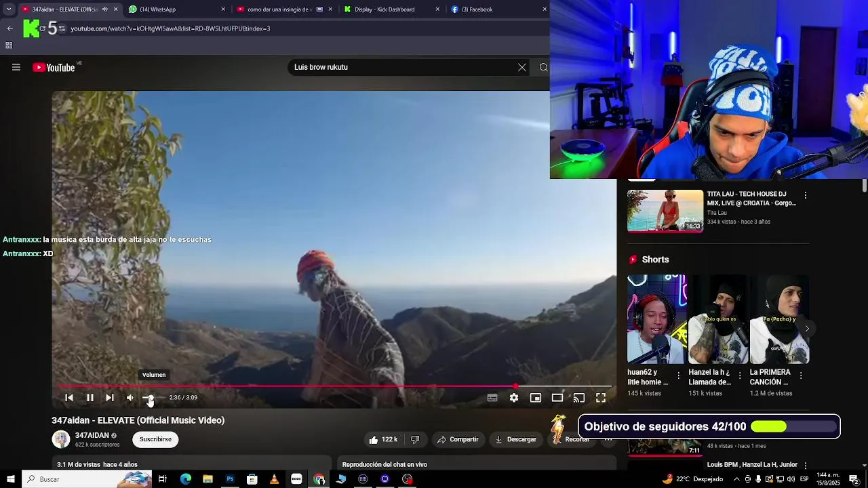Screen dimensions: 868x488
Task: Open Task View in the taskbar
Action: click(x=163, y=479)
